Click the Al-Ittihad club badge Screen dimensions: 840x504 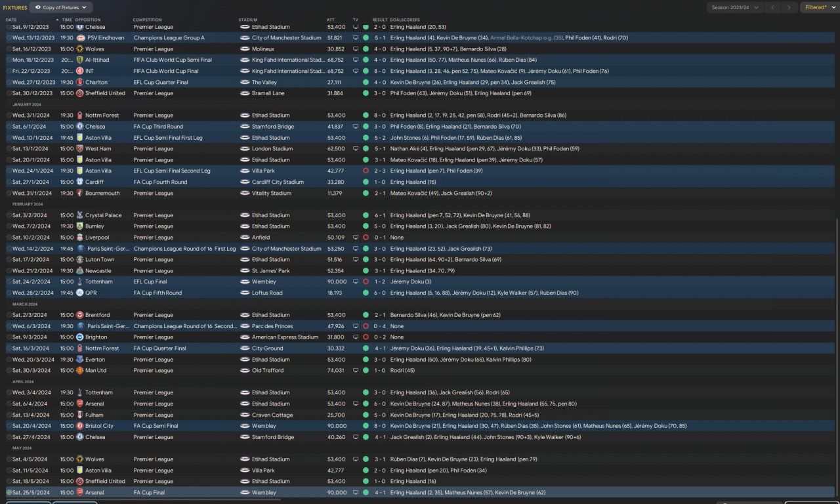pos(79,60)
